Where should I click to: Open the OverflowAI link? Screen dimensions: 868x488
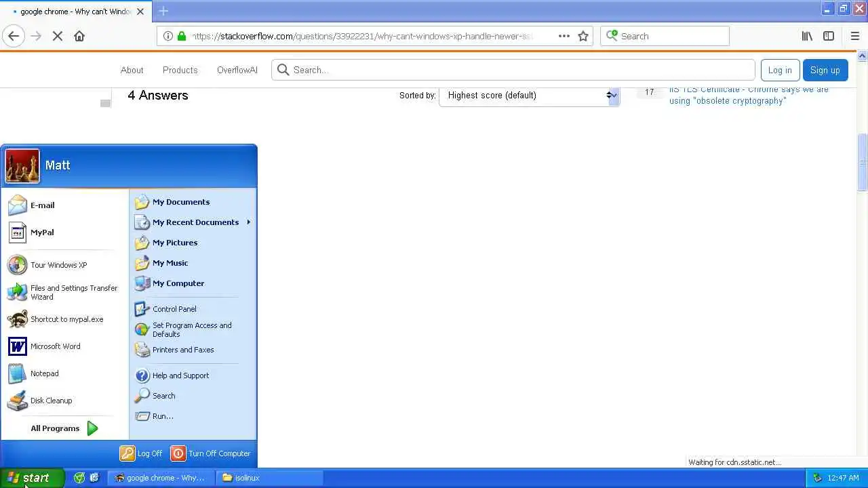pos(237,70)
